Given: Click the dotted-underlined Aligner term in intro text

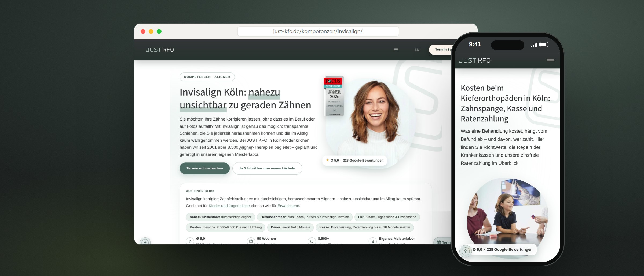Looking at the screenshot, I should tap(246, 147).
